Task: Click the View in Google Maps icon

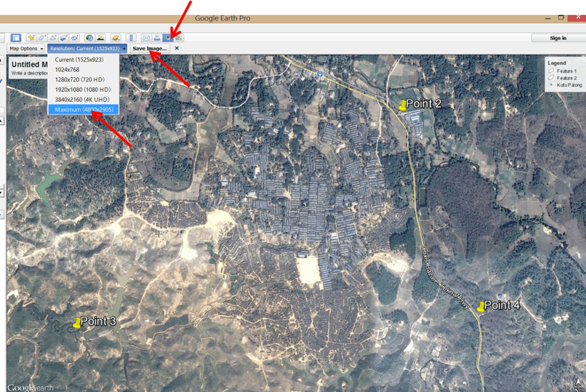Action: 178,38
